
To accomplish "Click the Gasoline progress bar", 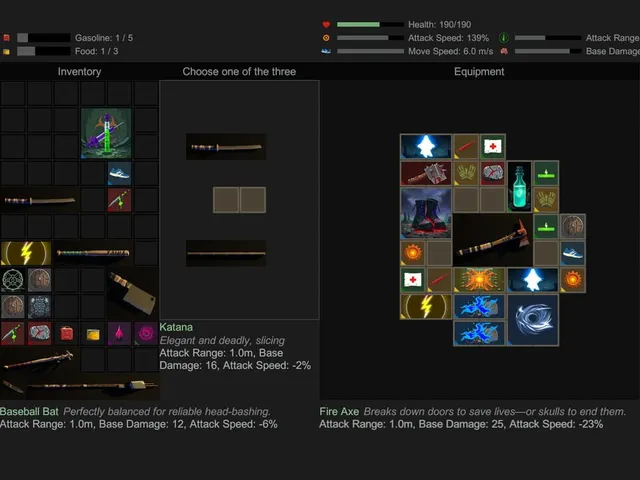I will [x=44, y=38].
